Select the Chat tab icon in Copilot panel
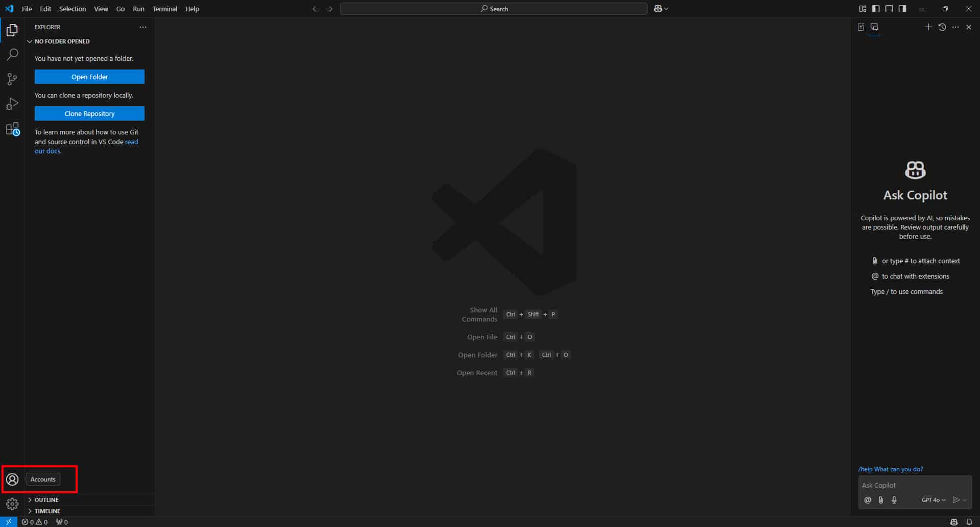 pos(874,27)
